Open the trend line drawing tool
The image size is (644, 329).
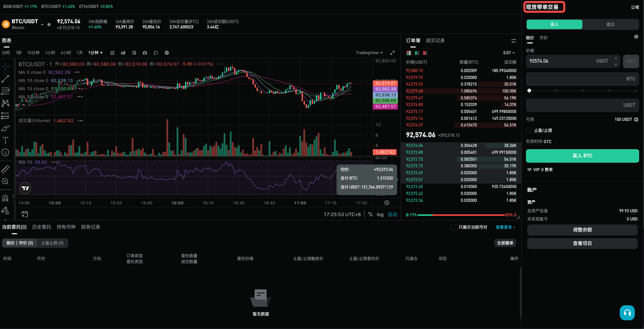5,79
